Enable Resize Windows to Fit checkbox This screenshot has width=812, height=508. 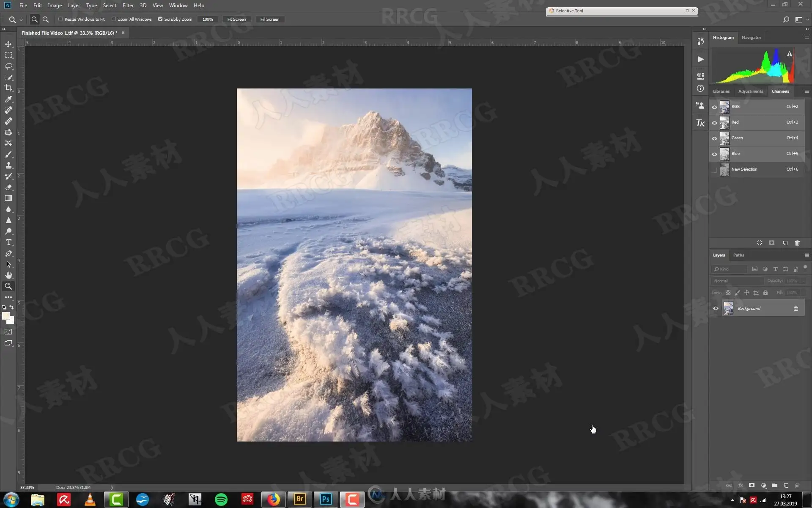click(60, 19)
